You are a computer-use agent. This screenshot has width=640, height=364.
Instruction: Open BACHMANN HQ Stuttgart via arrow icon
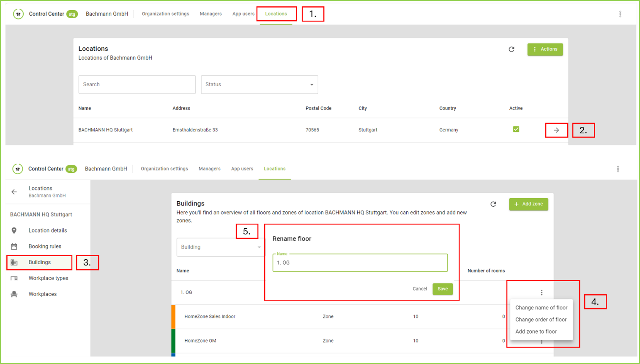[556, 130]
